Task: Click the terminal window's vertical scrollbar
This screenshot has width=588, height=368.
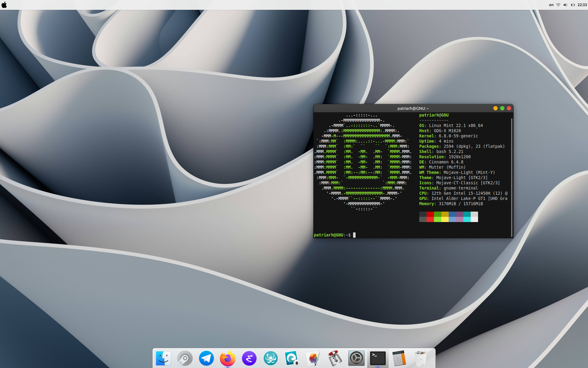Action: pyautogui.click(x=511, y=176)
